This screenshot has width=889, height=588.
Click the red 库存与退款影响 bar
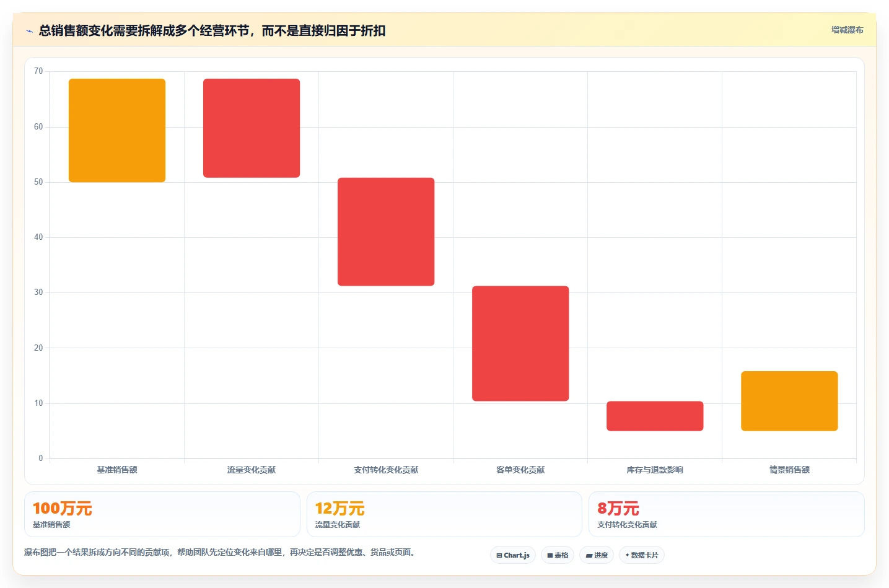pos(655,416)
